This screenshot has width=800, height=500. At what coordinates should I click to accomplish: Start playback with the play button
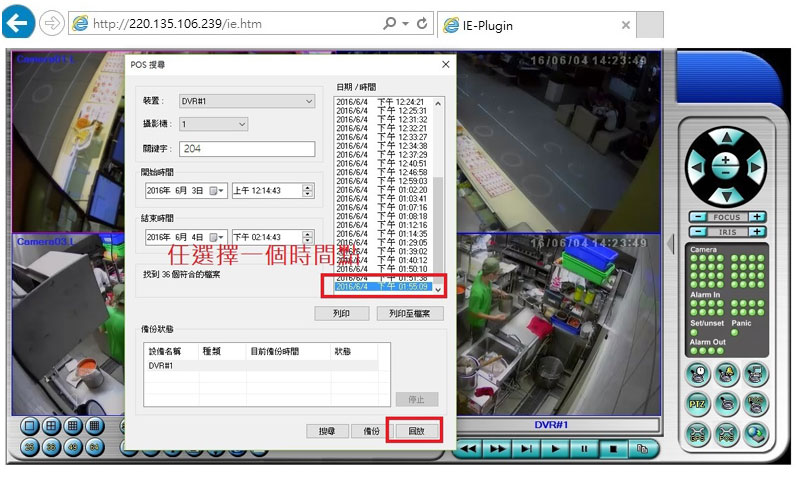coord(556,449)
